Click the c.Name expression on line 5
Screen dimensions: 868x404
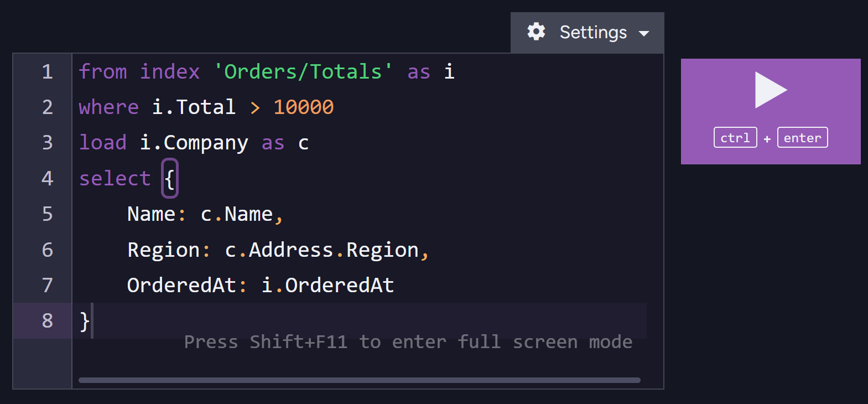tap(237, 214)
